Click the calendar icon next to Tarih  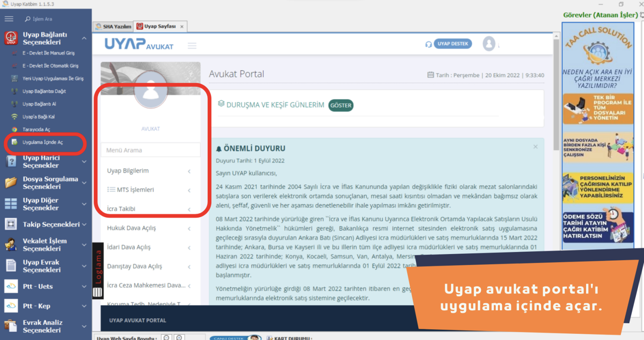tap(431, 75)
